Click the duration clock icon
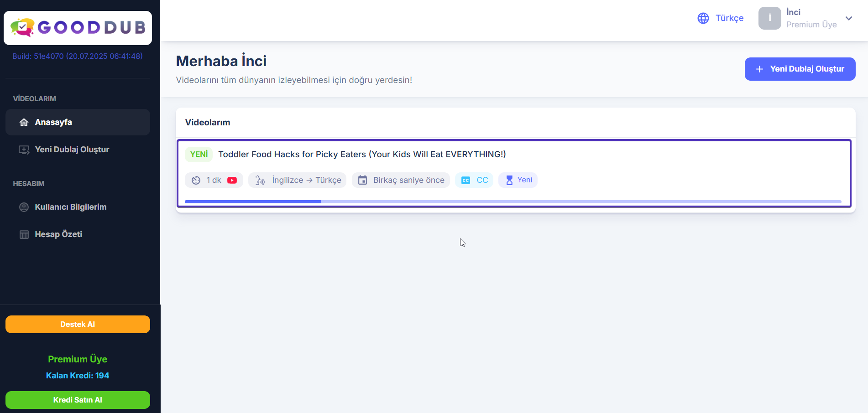The image size is (868, 413). pyautogui.click(x=196, y=180)
